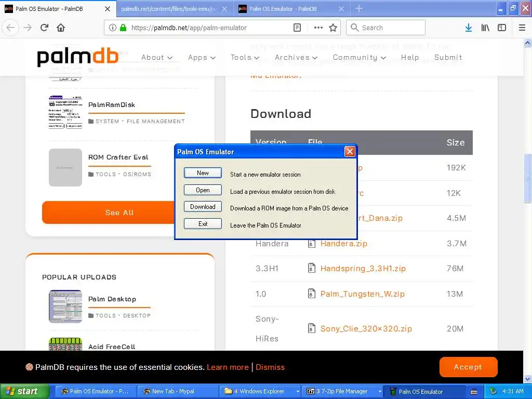532x399 pixels.
Task: Open the downloads panel arrow
Action: 469,28
